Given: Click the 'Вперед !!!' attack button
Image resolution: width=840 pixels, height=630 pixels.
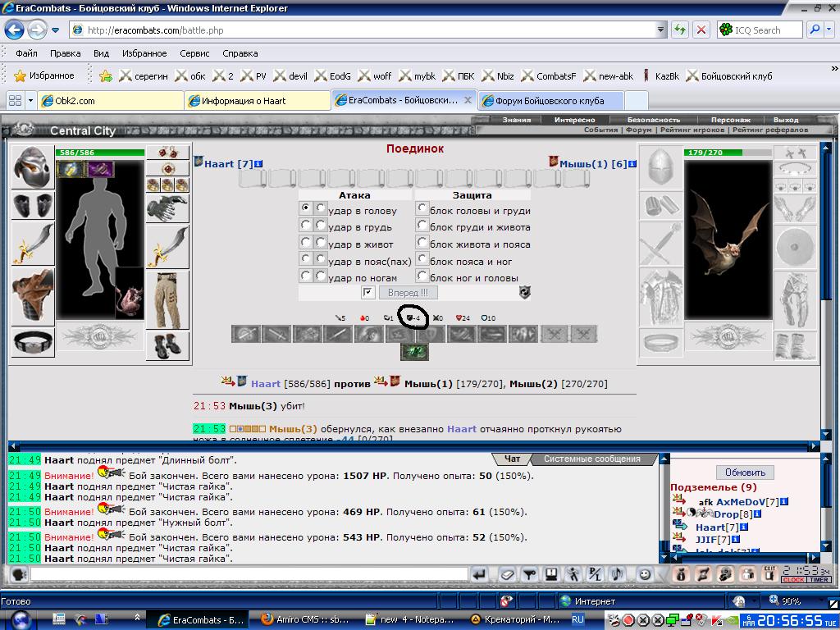Looking at the screenshot, I should click(409, 293).
